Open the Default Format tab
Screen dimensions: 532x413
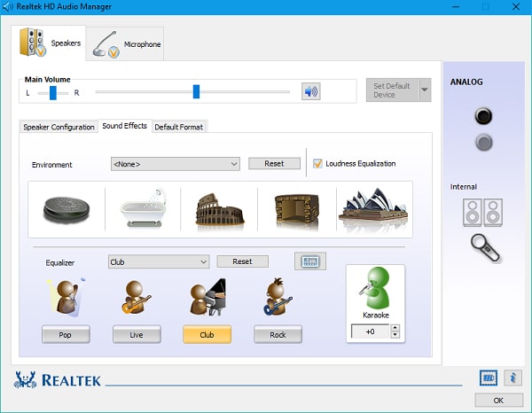click(178, 127)
